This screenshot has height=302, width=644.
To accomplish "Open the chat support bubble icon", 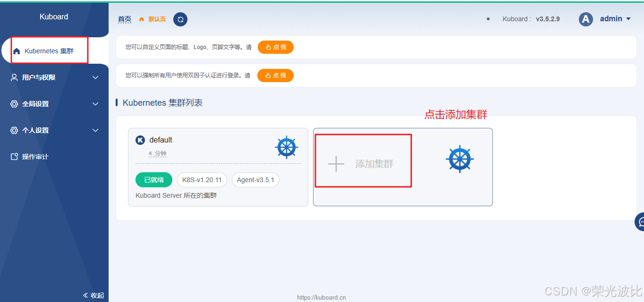I will [x=640, y=221].
